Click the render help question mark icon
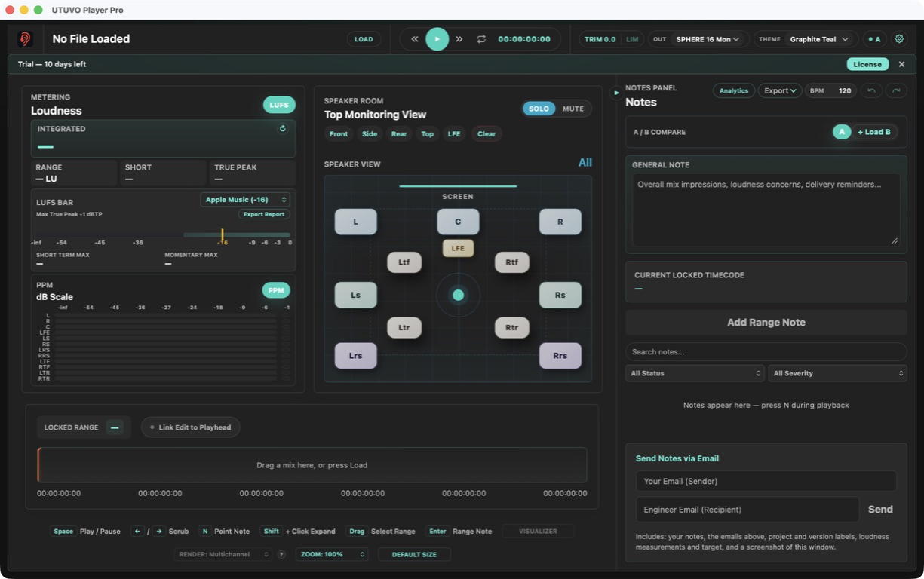The width and height of the screenshot is (924, 579). pyautogui.click(x=281, y=554)
